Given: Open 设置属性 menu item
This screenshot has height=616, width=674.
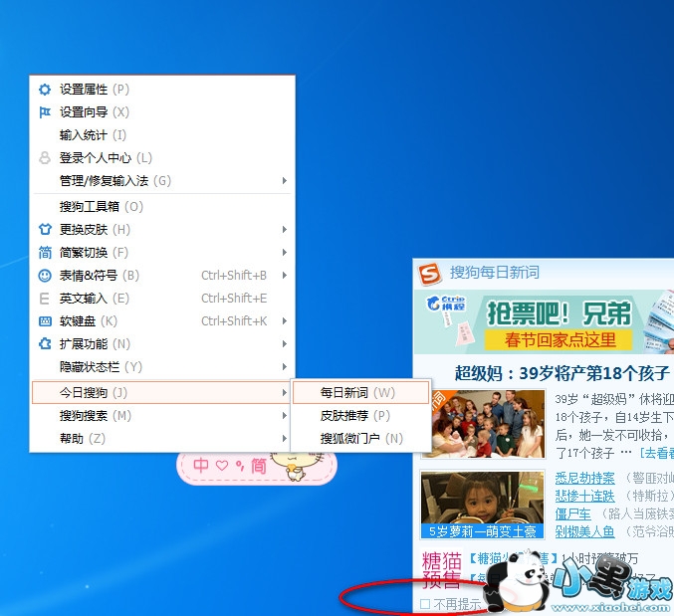Looking at the screenshot, I should coord(161,90).
